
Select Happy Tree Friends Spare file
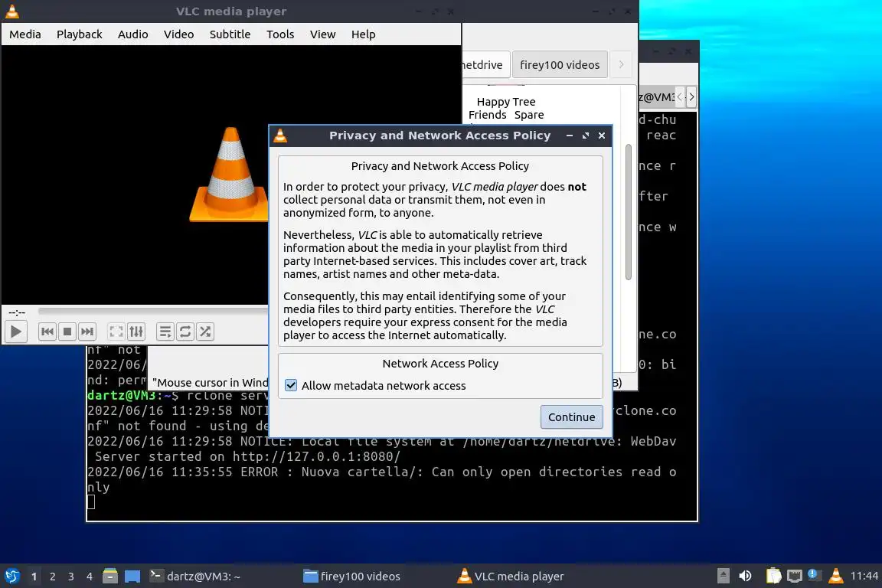(505, 108)
